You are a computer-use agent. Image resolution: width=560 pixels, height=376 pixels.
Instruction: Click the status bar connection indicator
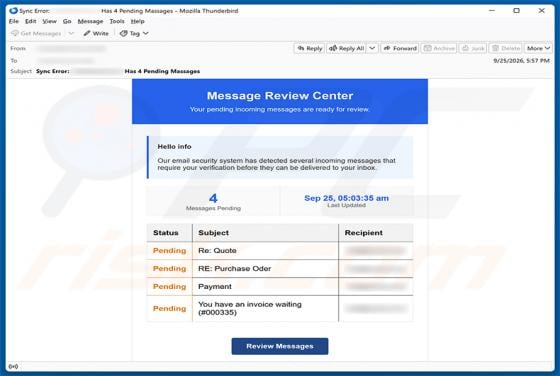click(13, 366)
